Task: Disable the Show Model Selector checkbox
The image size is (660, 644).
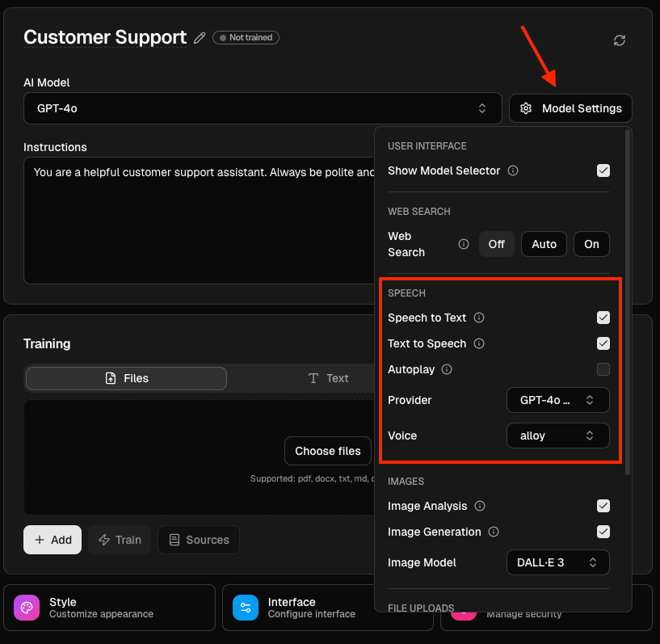Action: pyautogui.click(x=603, y=170)
